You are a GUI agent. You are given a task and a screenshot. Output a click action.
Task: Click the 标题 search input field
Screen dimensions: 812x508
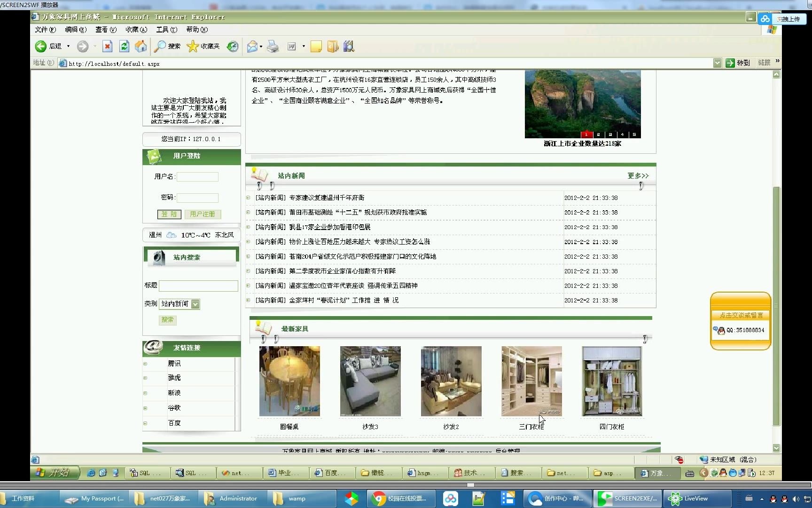coord(198,286)
